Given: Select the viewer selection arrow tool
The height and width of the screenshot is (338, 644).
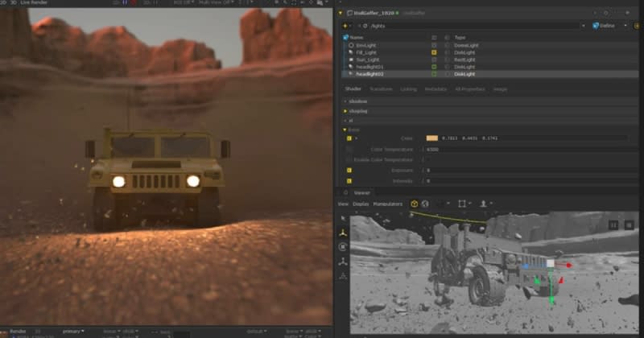Looking at the screenshot, I should click(343, 218).
